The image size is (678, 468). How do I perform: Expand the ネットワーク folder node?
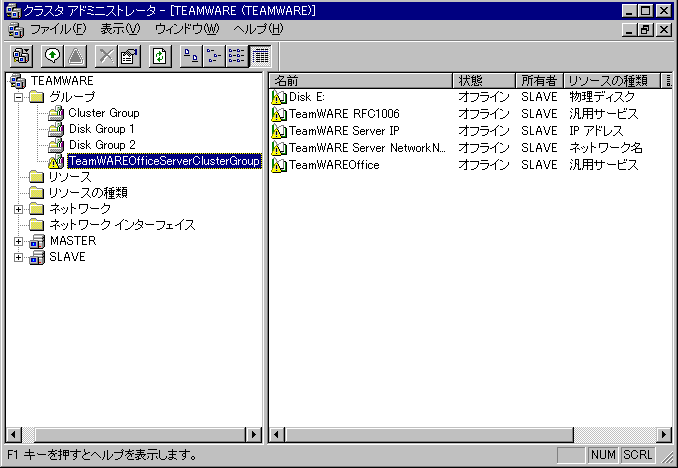point(18,209)
